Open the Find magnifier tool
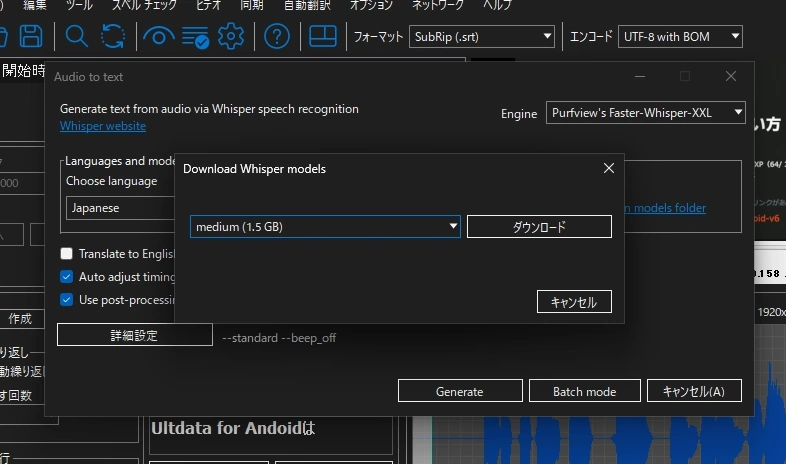The width and height of the screenshot is (786, 464). click(x=76, y=37)
